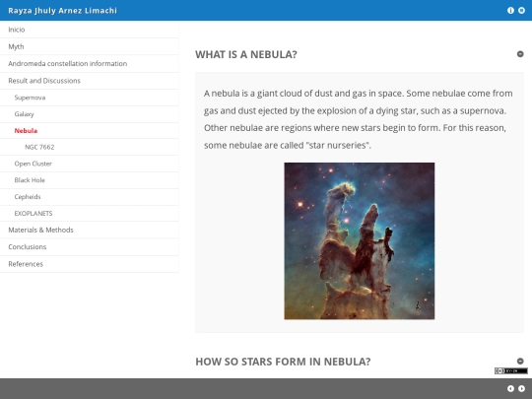This screenshot has width=532, height=399.
Task: Go to next page arrow
Action: point(521,389)
